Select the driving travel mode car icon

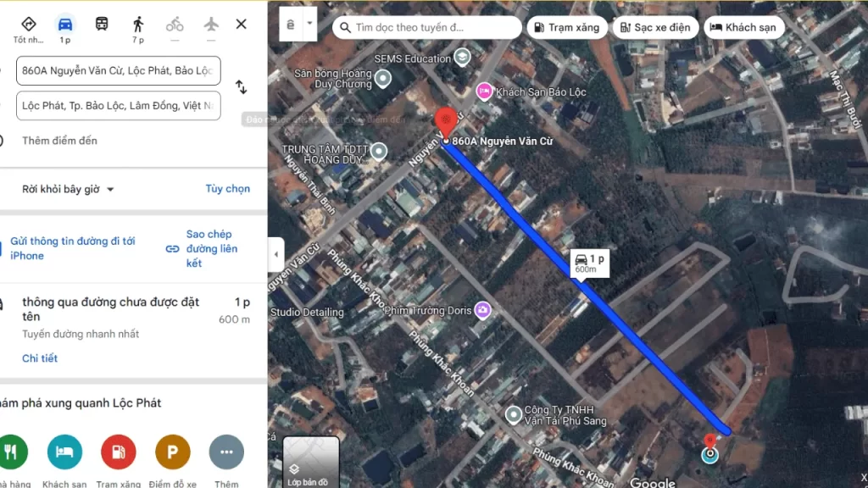point(64,25)
